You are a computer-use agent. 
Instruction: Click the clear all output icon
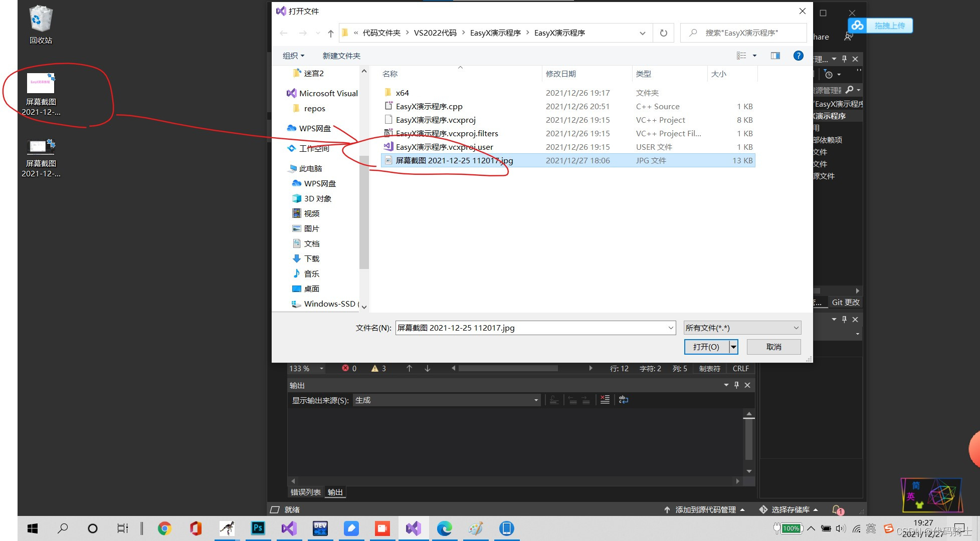(605, 400)
